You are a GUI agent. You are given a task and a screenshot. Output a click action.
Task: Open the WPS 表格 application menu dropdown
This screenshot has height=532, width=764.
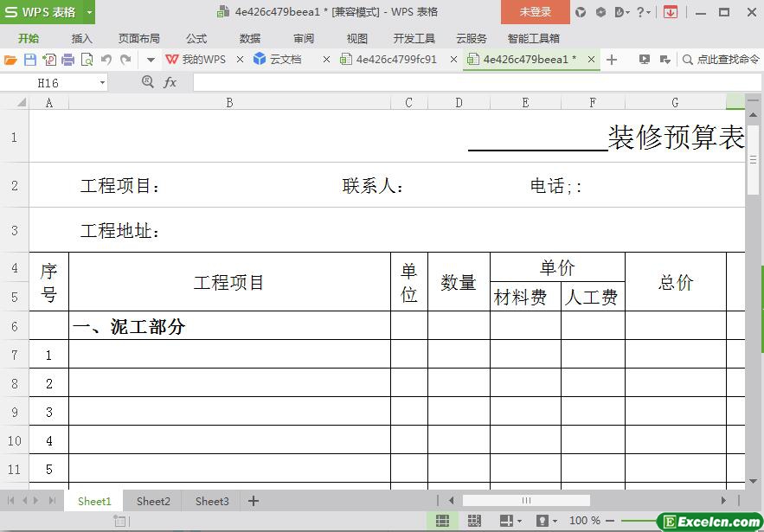tap(89, 12)
